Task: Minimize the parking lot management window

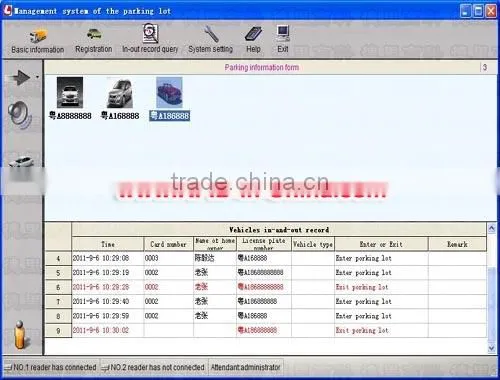Action: coord(465,11)
